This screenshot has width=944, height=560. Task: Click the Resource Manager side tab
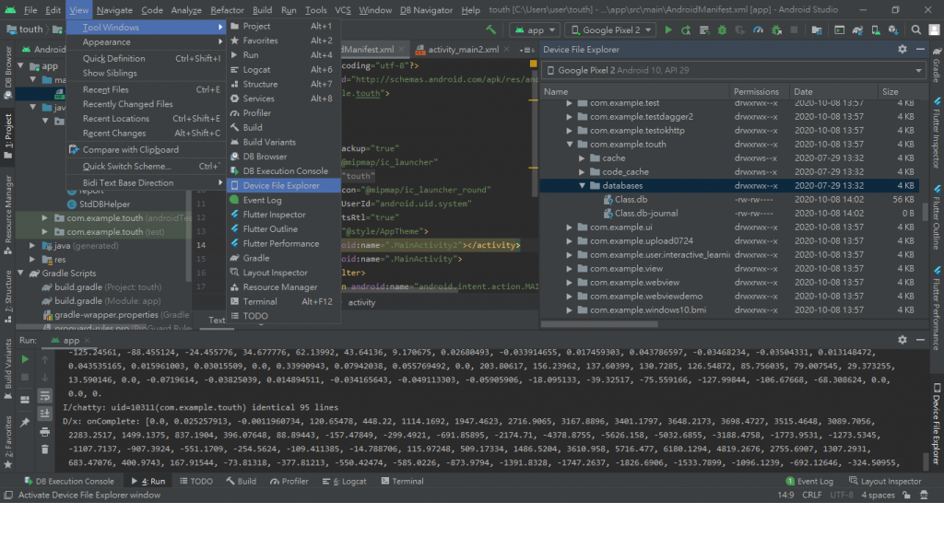click(8, 214)
